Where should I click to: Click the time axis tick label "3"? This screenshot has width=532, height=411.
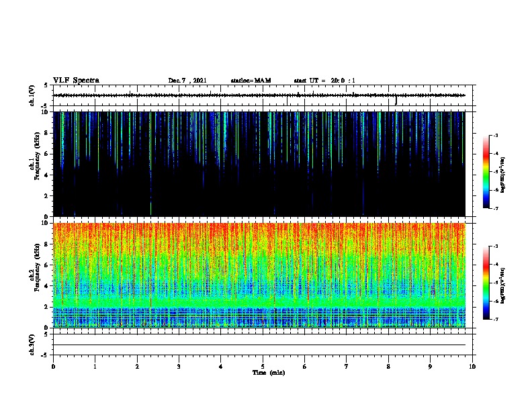point(179,367)
